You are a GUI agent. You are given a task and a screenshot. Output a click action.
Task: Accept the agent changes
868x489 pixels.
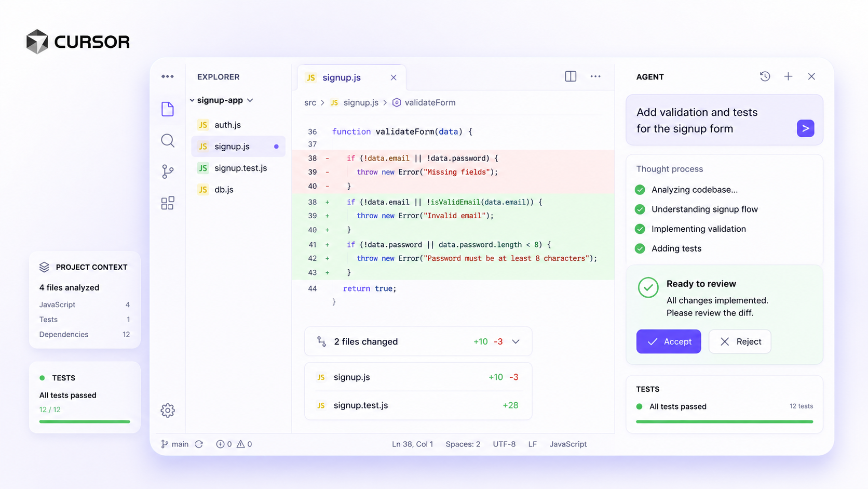(669, 341)
